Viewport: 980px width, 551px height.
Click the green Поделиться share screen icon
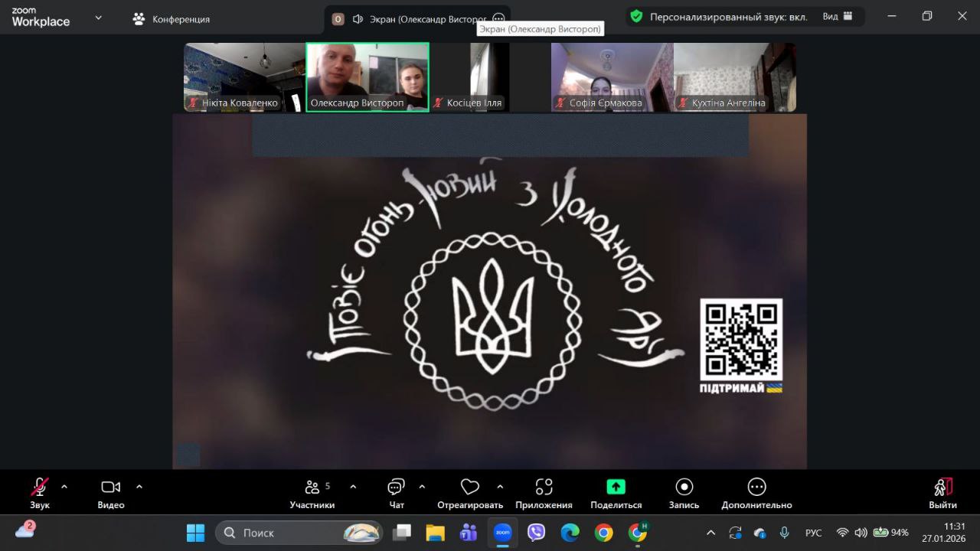[616, 487]
